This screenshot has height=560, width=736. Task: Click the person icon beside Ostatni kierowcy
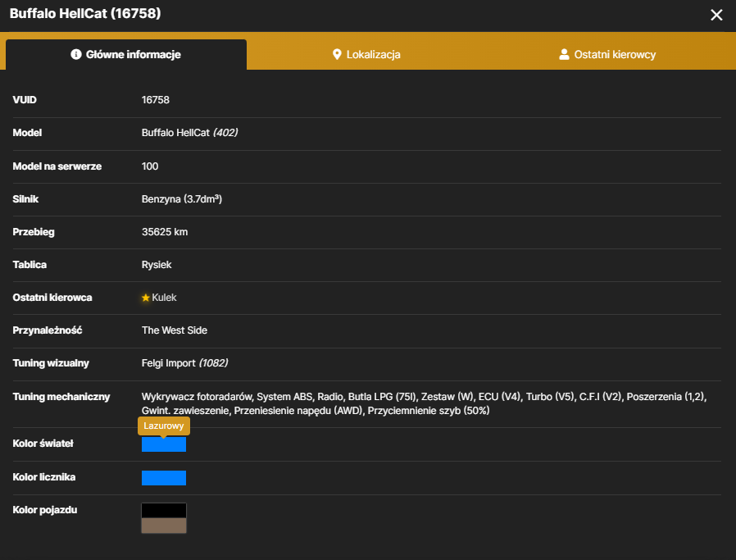click(x=564, y=54)
